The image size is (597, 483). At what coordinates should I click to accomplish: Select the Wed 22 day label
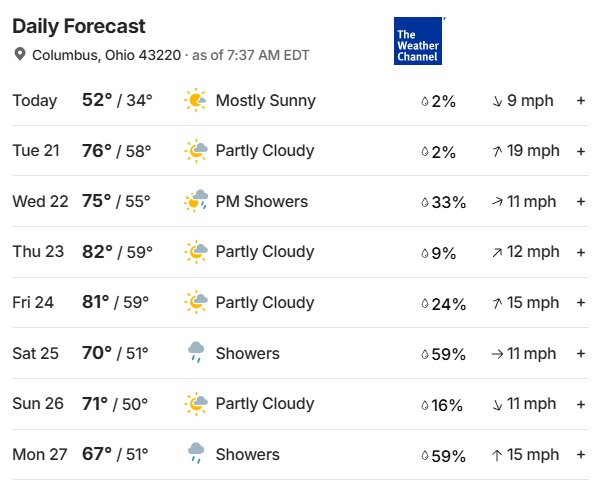click(x=40, y=201)
